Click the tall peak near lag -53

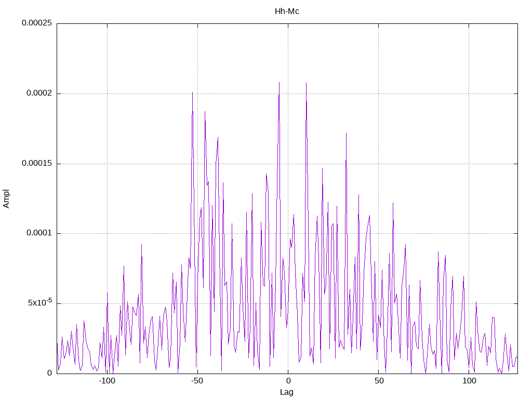pyautogui.click(x=192, y=92)
